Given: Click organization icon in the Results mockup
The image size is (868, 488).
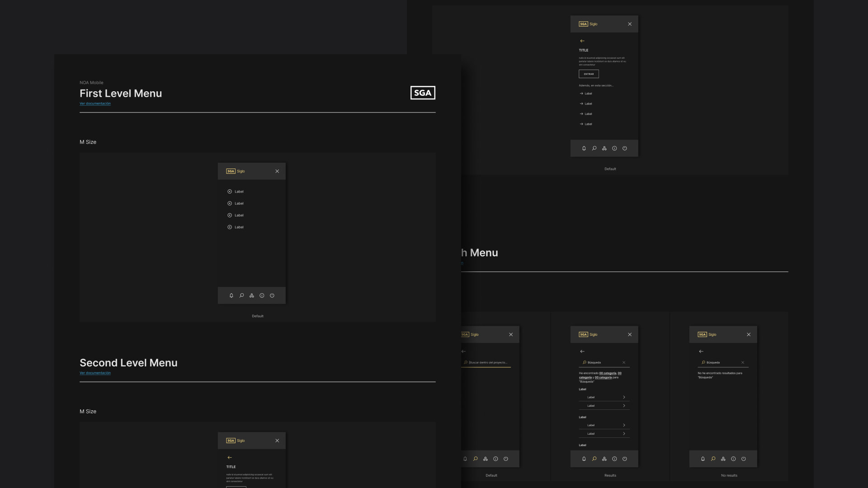Looking at the screenshot, I should pyautogui.click(x=604, y=459).
